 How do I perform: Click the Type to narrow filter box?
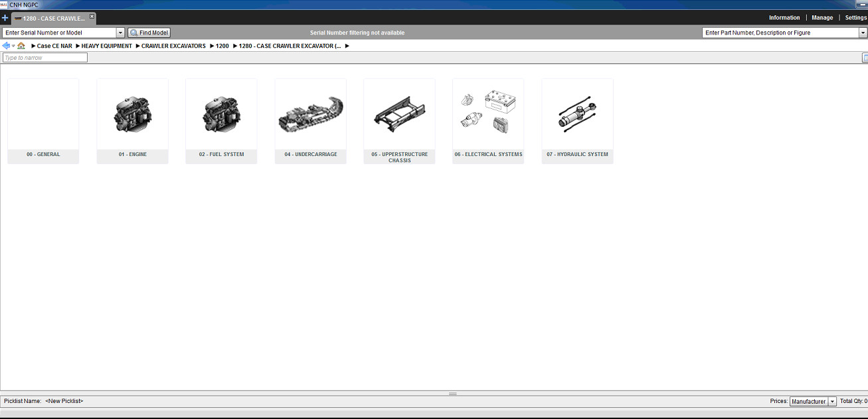(45, 58)
